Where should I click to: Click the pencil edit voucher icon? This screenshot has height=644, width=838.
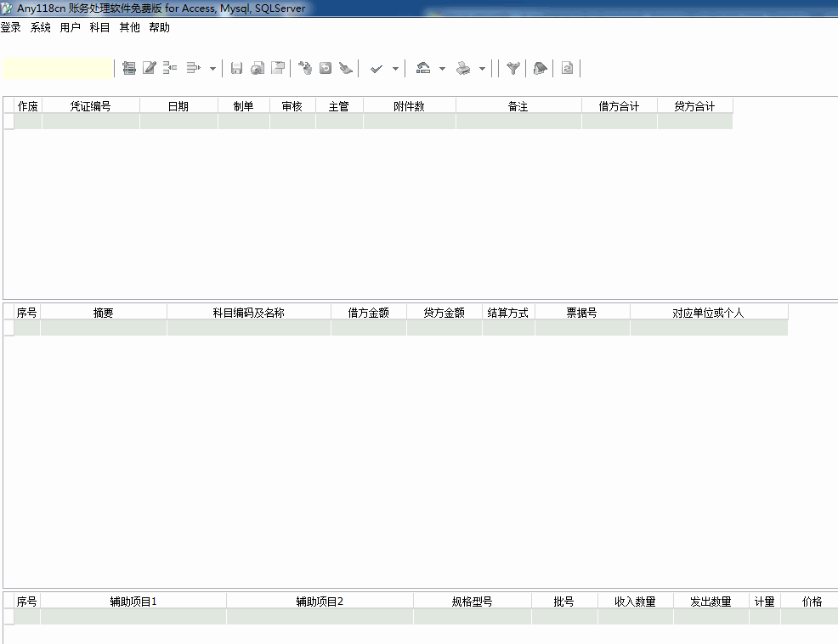149,68
